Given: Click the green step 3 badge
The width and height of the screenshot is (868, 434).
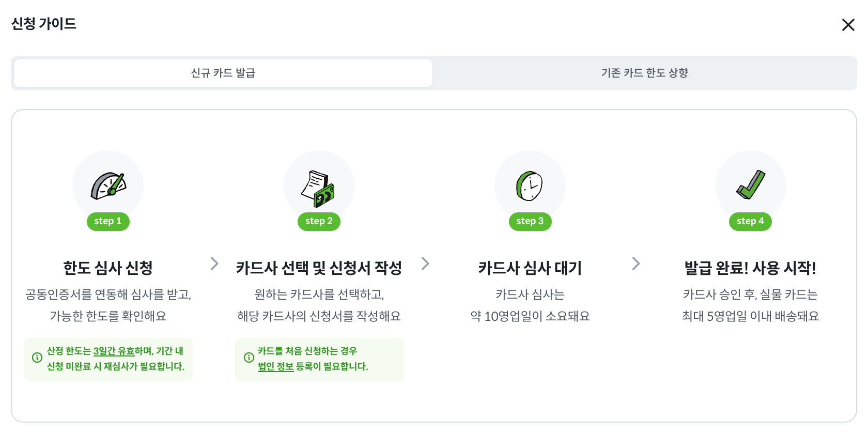Looking at the screenshot, I should click(x=530, y=221).
